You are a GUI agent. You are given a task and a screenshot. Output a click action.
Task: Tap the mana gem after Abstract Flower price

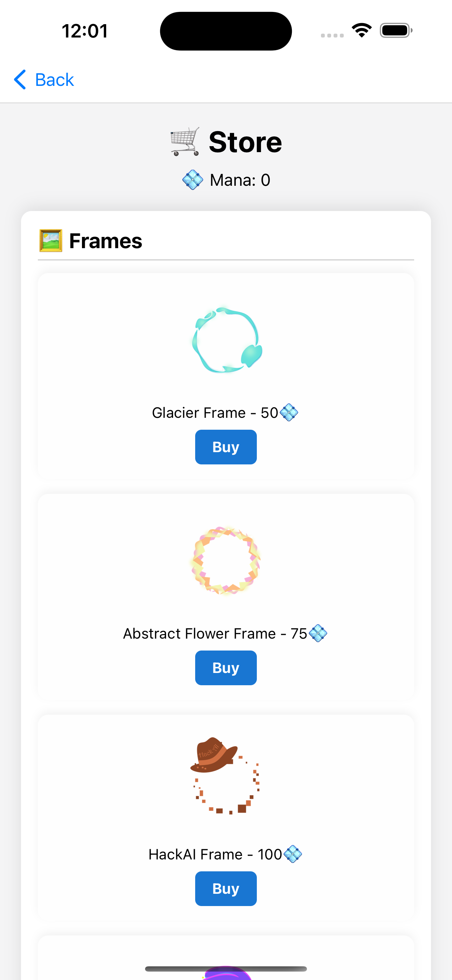318,633
